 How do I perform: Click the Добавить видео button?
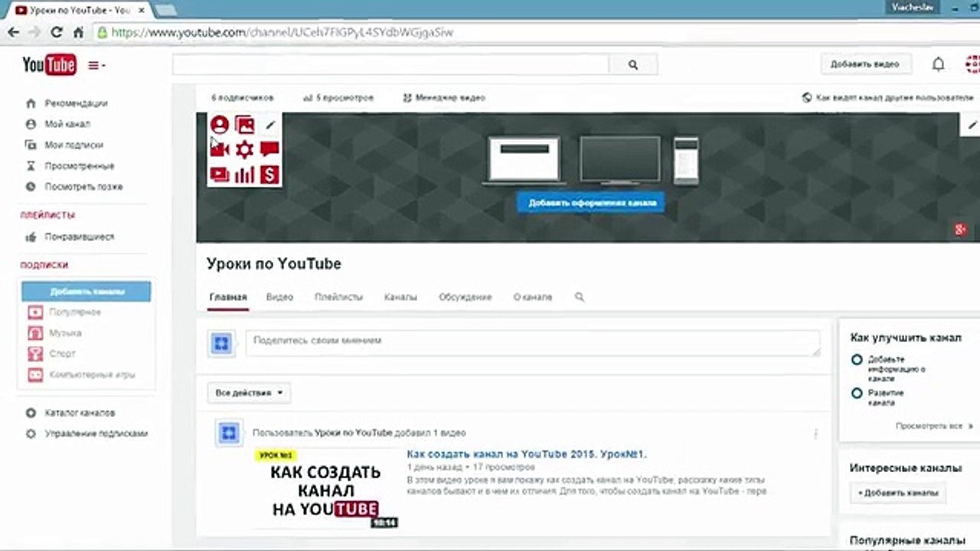click(865, 64)
